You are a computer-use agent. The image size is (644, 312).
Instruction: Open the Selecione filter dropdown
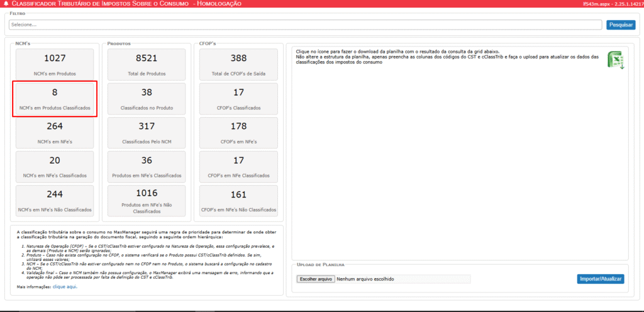tap(306, 25)
